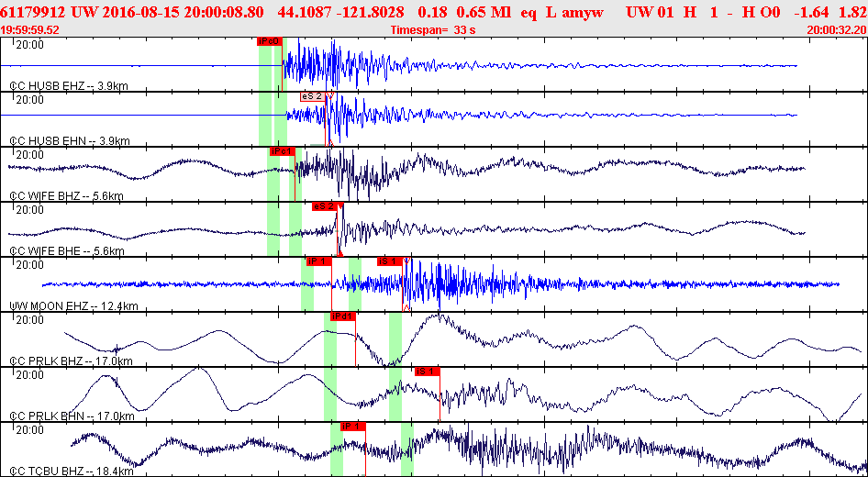
Task: Click the 'CC WIFE BHE -- 5.6km' channel label
Action: point(67,251)
